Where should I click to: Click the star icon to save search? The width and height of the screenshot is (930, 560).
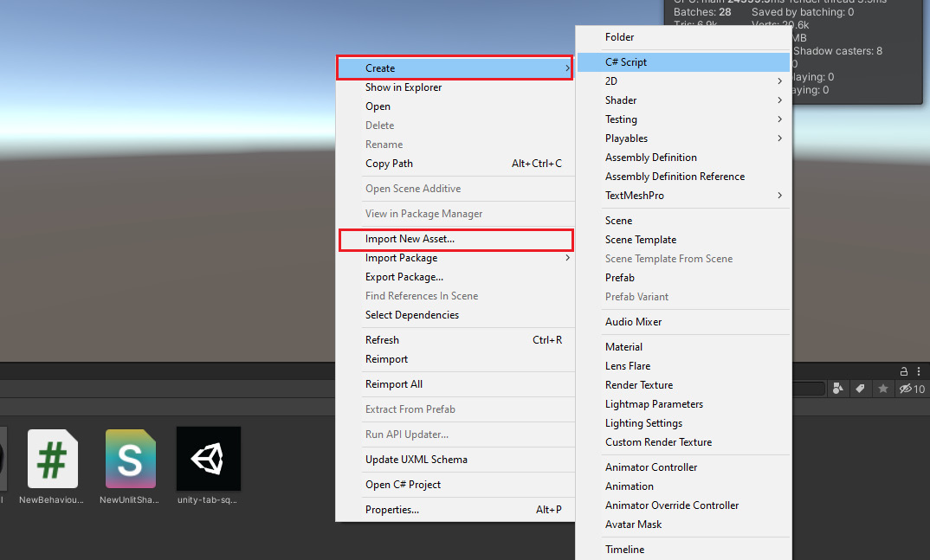pos(883,389)
